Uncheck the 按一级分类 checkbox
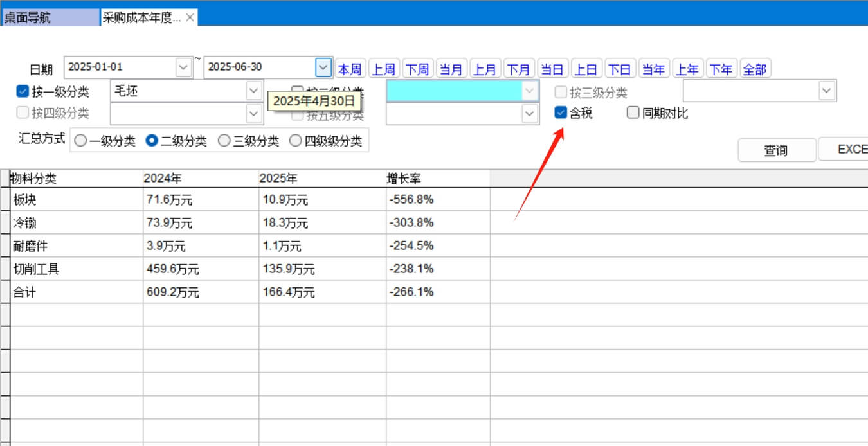 [x=23, y=92]
